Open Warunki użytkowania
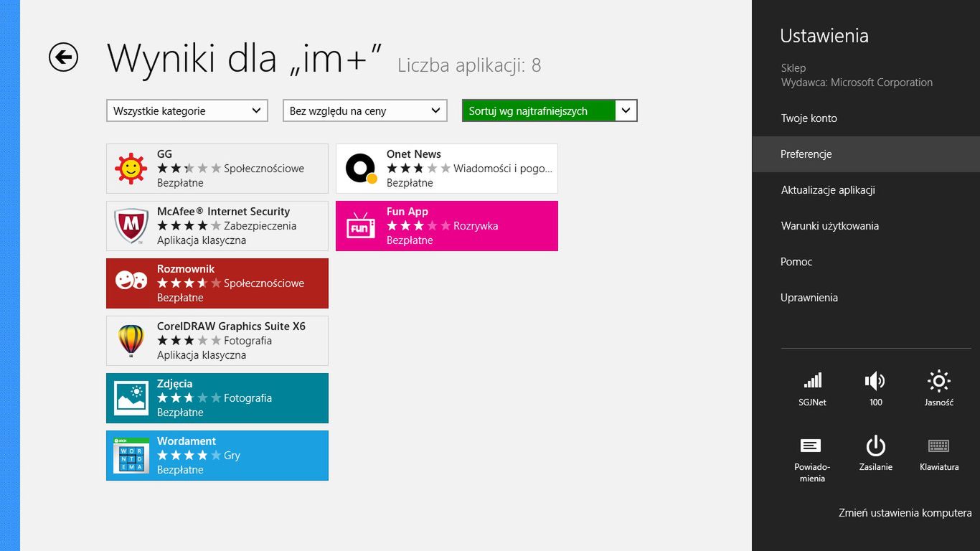 click(x=829, y=226)
